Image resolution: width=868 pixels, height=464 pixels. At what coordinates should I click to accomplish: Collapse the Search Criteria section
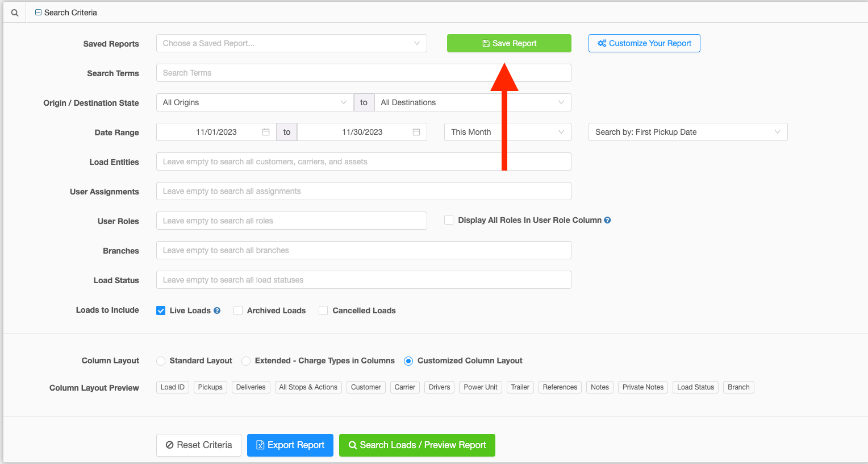pyautogui.click(x=38, y=13)
